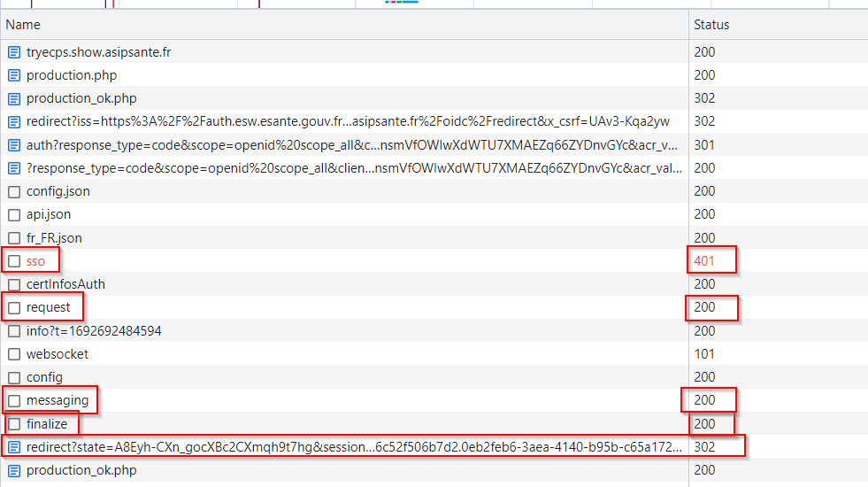Click the timeline overview strip at the top
The height and width of the screenshot is (487, 868).
(x=434, y=4)
